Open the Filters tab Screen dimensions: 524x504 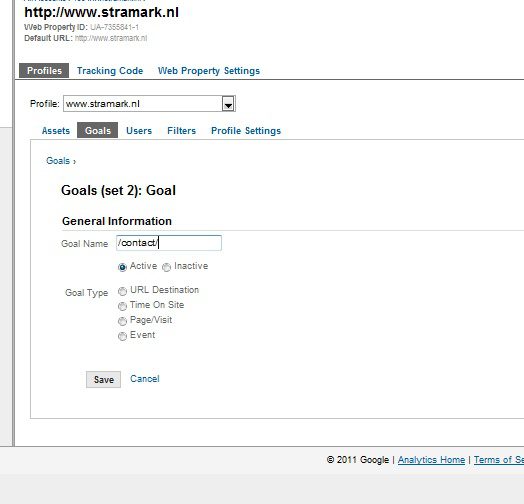(181, 131)
